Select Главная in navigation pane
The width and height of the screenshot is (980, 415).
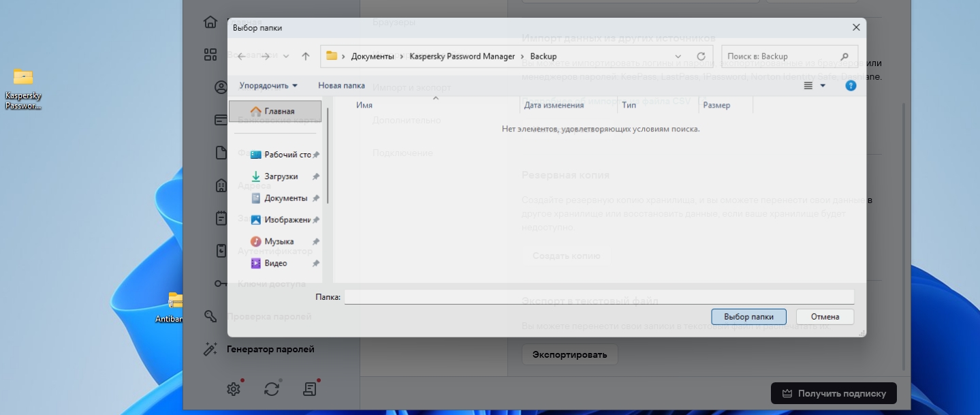coord(275,111)
